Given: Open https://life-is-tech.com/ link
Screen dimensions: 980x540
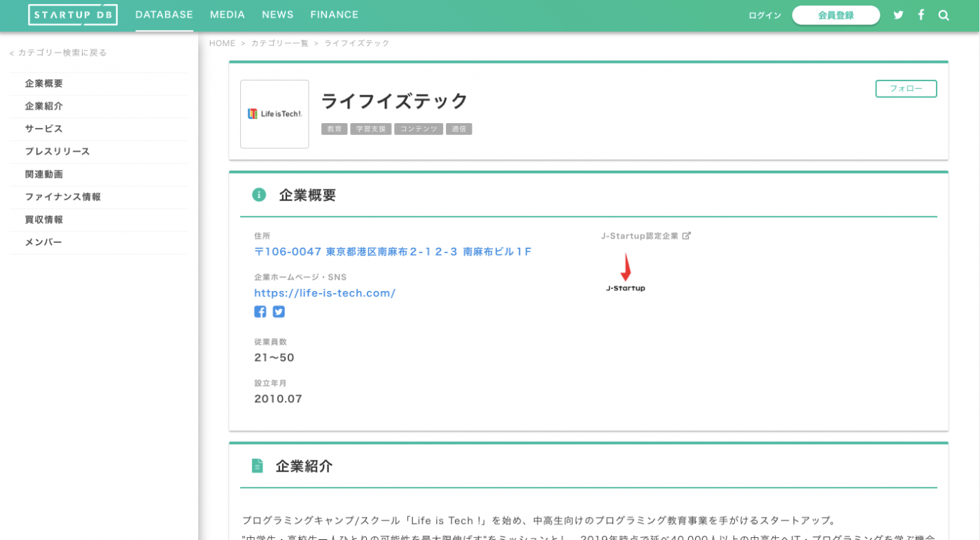Looking at the screenshot, I should point(325,293).
